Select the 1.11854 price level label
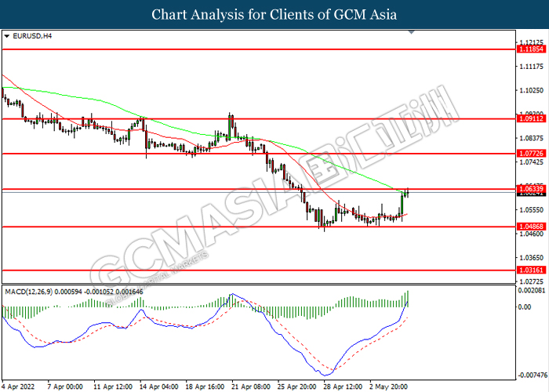 pos(532,49)
